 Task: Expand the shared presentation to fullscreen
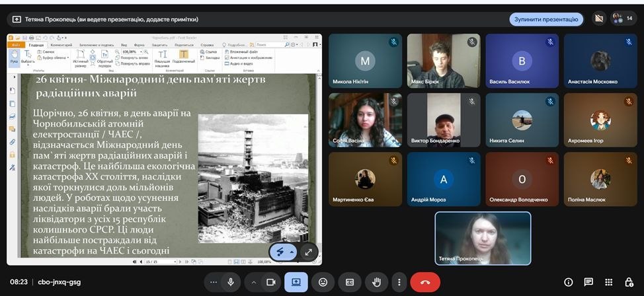pos(308,252)
